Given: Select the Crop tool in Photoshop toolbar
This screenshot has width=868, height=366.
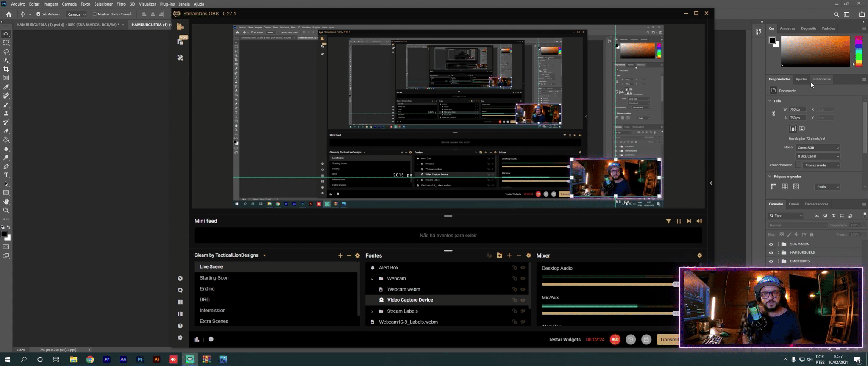Looking at the screenshot, I should point(6,69).
